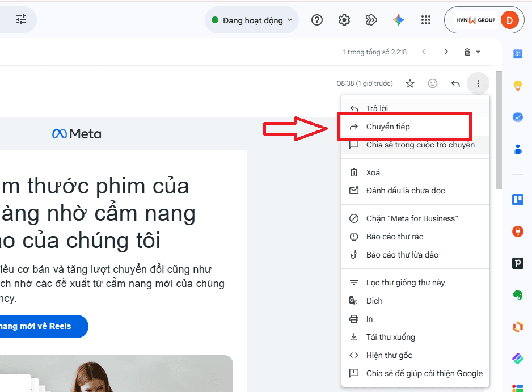Image resolution: width=532 pixels, height=392 pixels.
Task: Go to the newer message arrow
Action: 424,52
